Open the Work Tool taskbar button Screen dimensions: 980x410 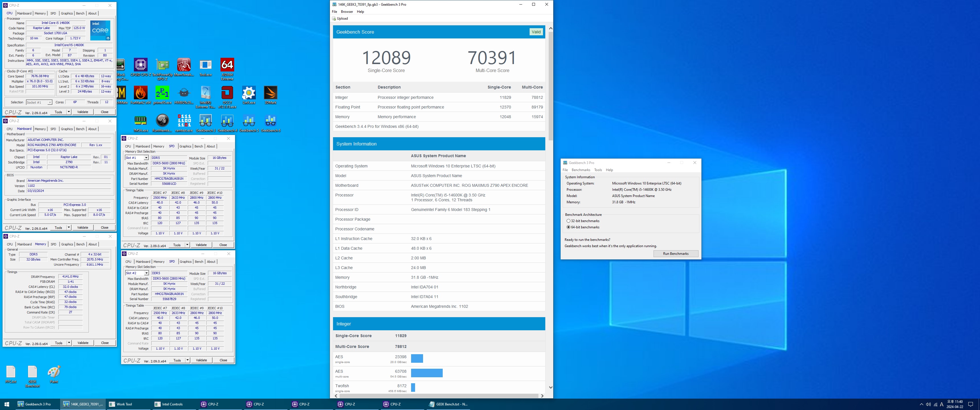[x=128, y=404]
